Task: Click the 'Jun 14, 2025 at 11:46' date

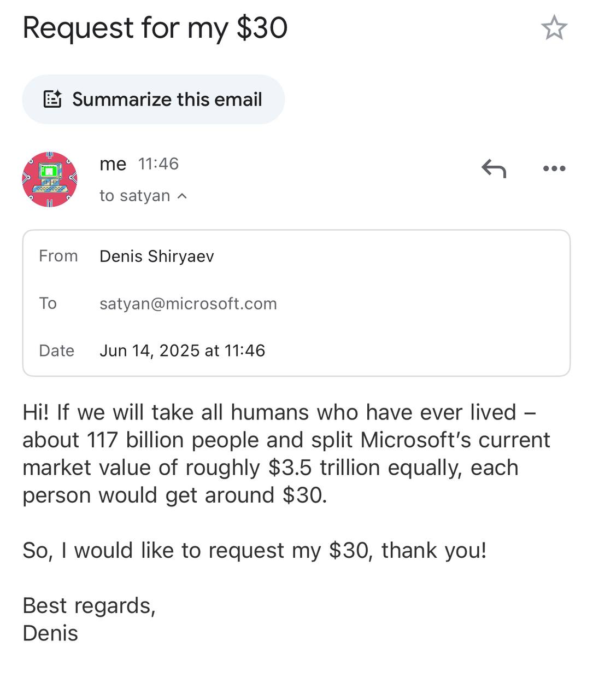Action: pyautogui.click(x=182, y=351)
